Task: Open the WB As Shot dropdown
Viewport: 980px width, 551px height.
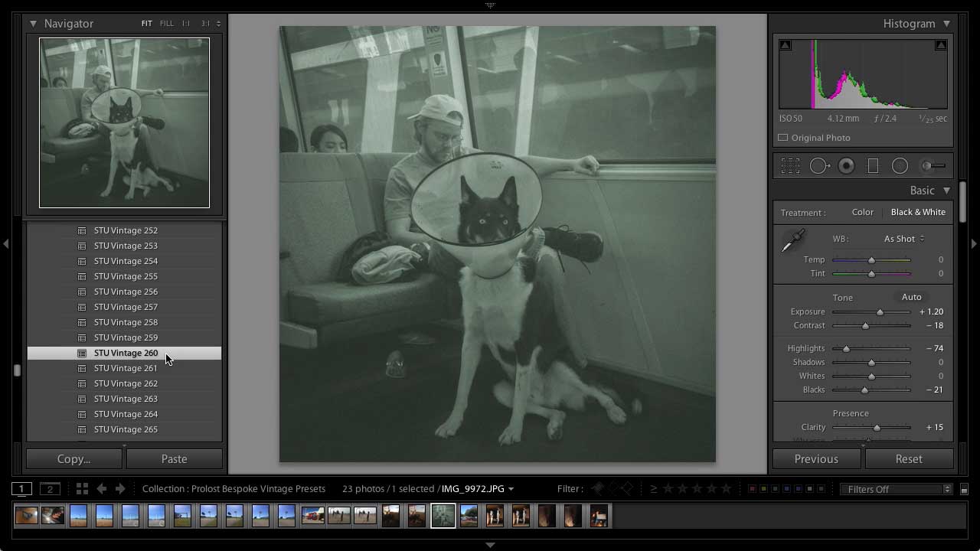Action: tap(904, 239)
